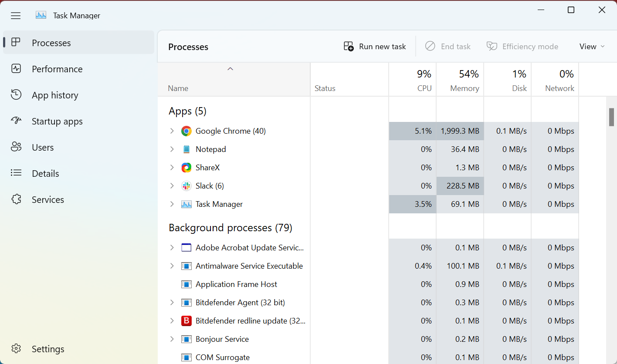
Task: Click the COM Surrogate icon
Action: coord(186,357)
